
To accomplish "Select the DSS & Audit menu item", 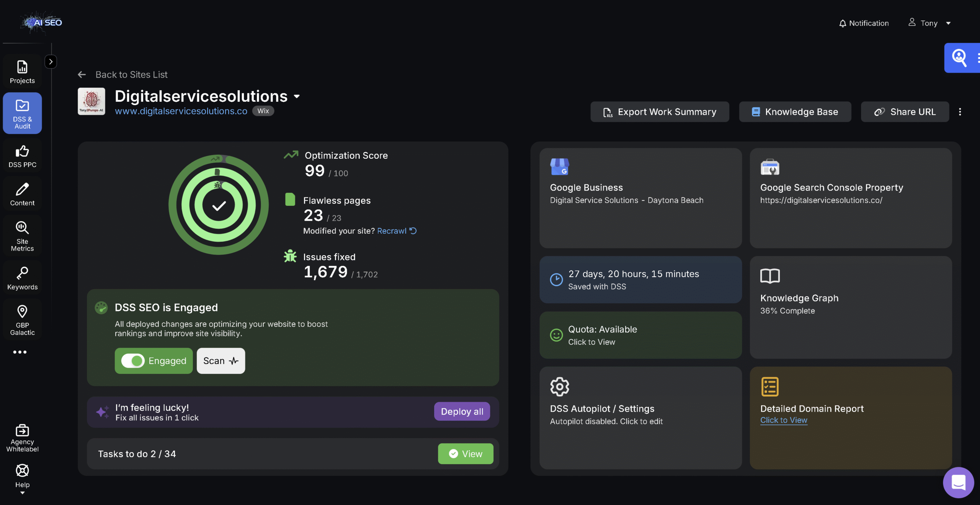I will coord(22,113).
